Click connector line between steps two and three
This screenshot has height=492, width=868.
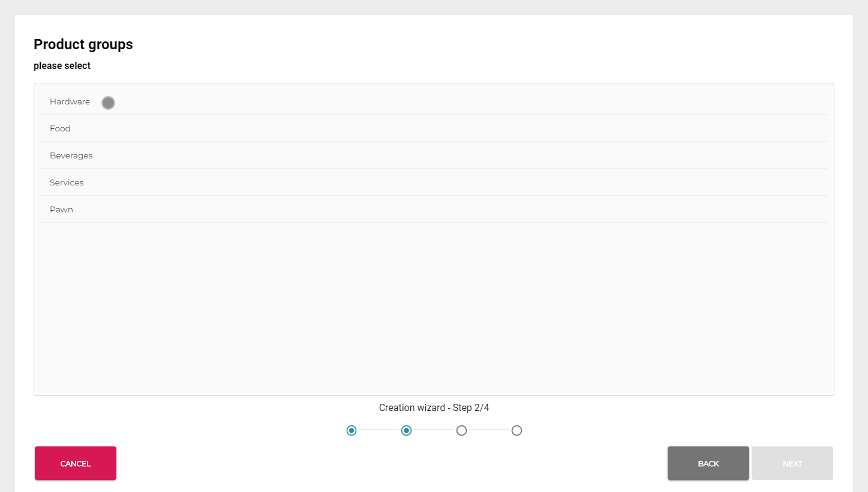pyautogui.click(x=434, y=430)
